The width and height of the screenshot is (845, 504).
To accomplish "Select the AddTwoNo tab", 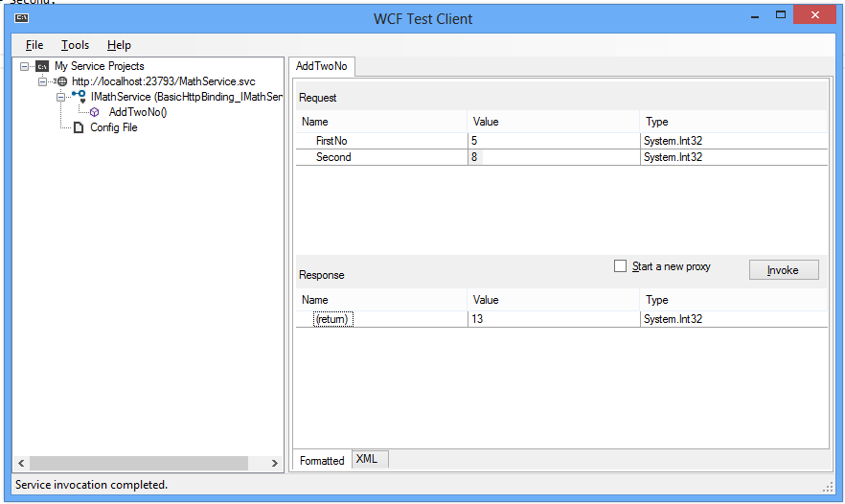I will tap(322, 66).
